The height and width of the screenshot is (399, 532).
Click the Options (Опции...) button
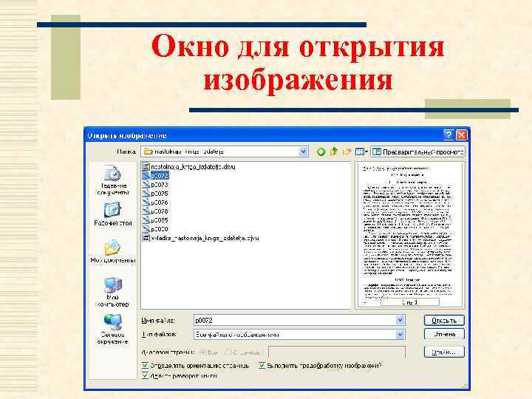(444, 352)
